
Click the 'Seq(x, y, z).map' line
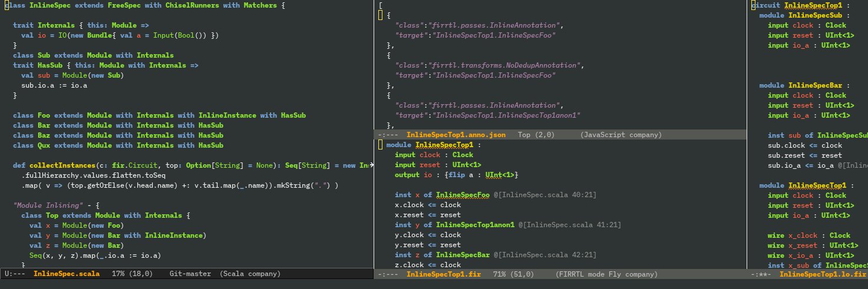tap(95, 255)
